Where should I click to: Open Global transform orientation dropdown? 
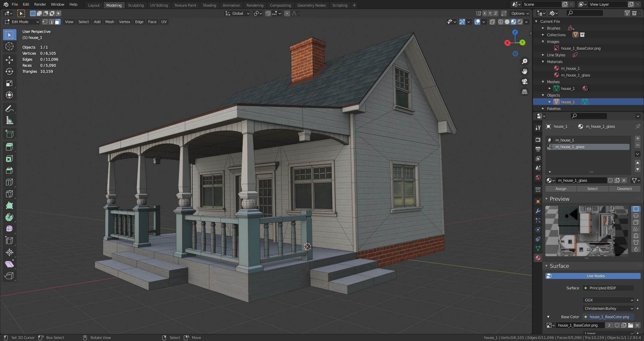pos(237,13)
